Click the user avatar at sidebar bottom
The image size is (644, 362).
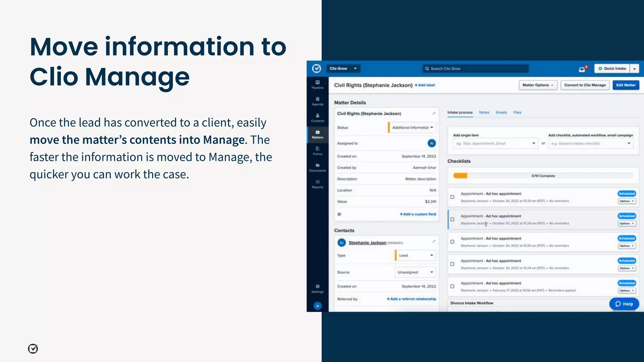click(x=318, y=306)
